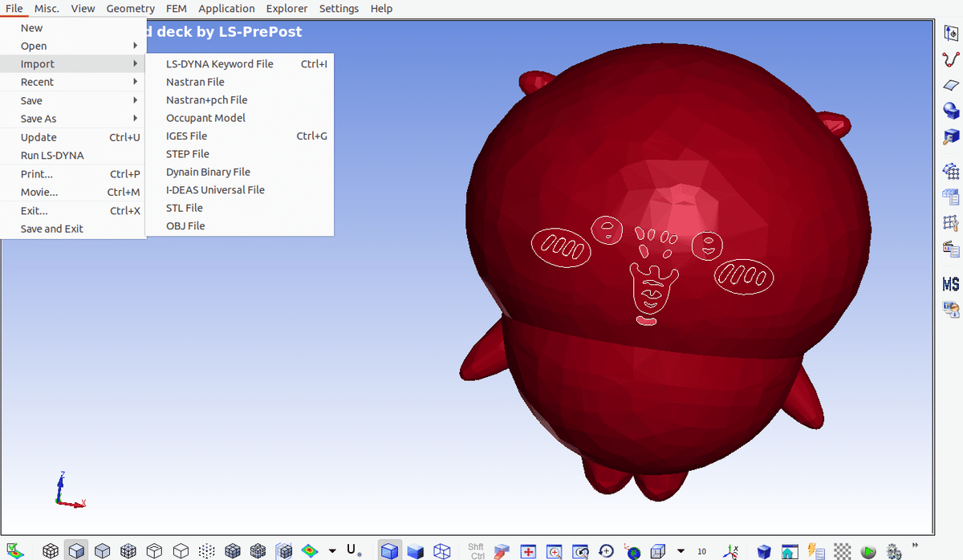963x560 pixels.
Task: Click the lightning list icon
Action: [816, 550]
